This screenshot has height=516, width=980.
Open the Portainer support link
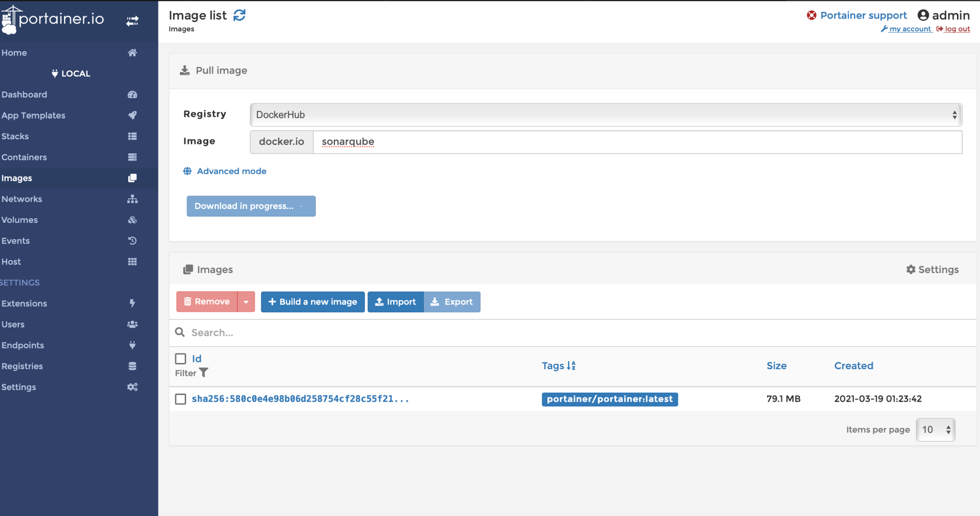pyautogui.click(x=864, y=15)
